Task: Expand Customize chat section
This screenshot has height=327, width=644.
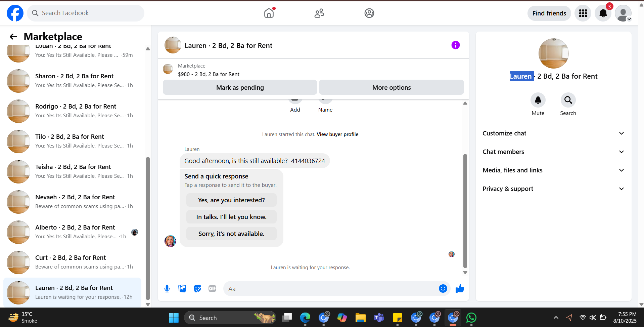Action: pyautogui.click(x=553, y=133)
